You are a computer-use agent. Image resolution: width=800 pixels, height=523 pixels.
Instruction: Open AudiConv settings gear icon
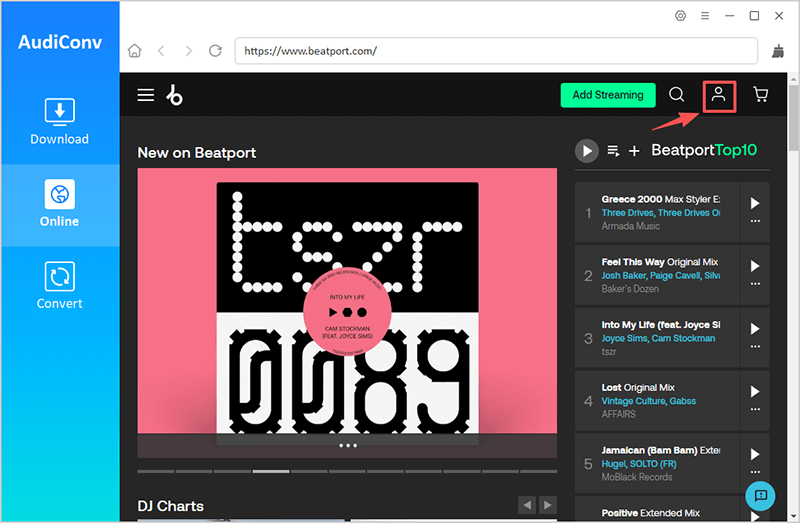[x=680, y=16]
